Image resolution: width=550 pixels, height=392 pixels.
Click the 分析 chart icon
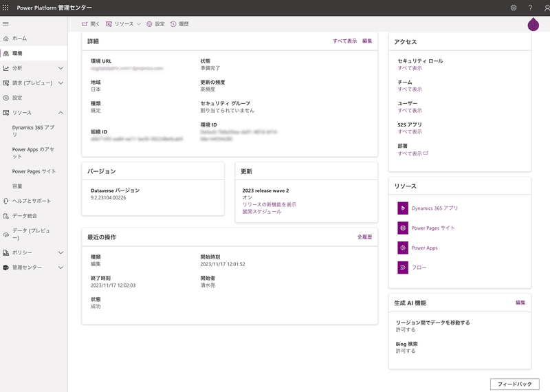tap(6, 68)
